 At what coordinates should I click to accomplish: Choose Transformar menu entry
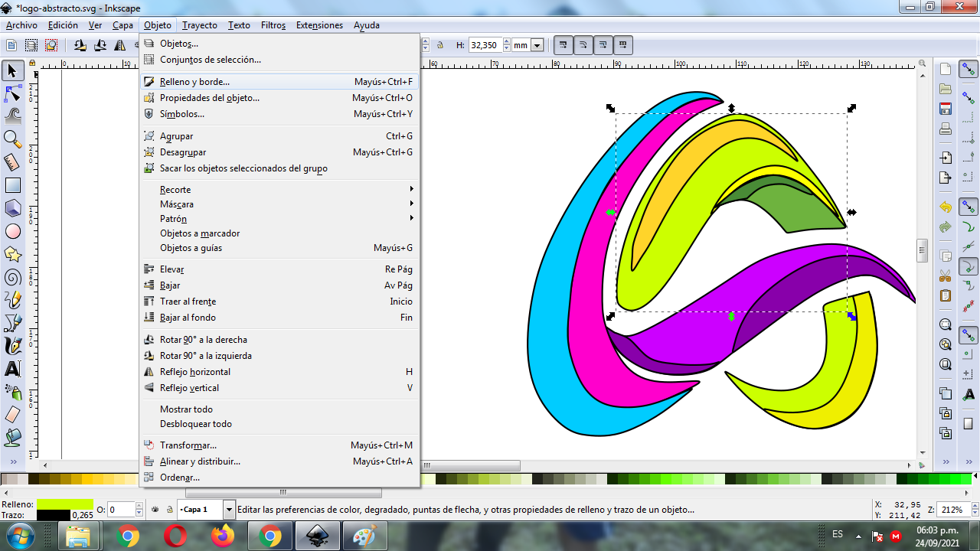279,445
